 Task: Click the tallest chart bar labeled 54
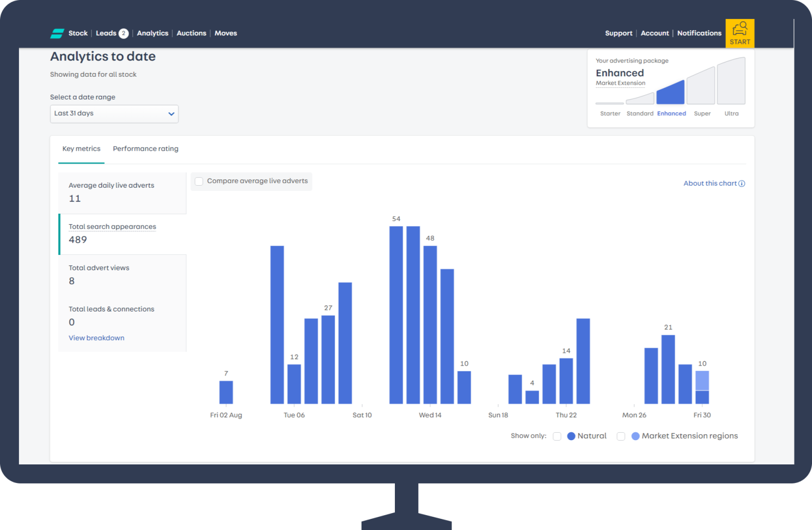click(x=396, y=315)
